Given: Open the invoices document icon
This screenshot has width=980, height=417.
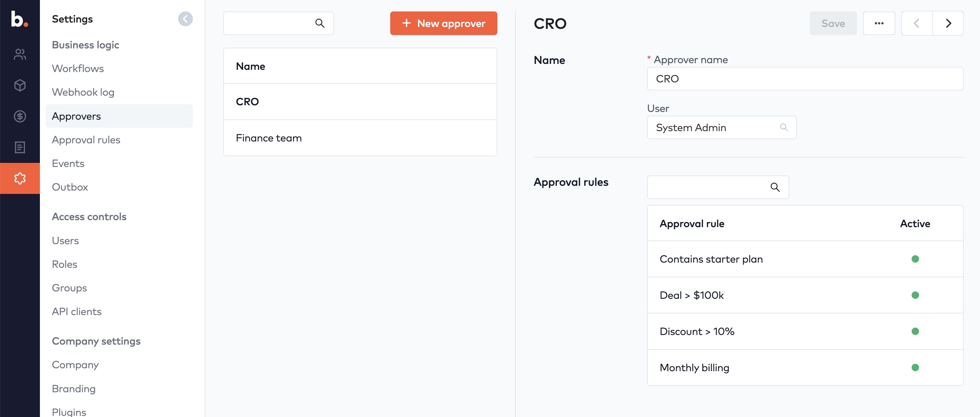Looking at the screenshot, I should (20, 147).
